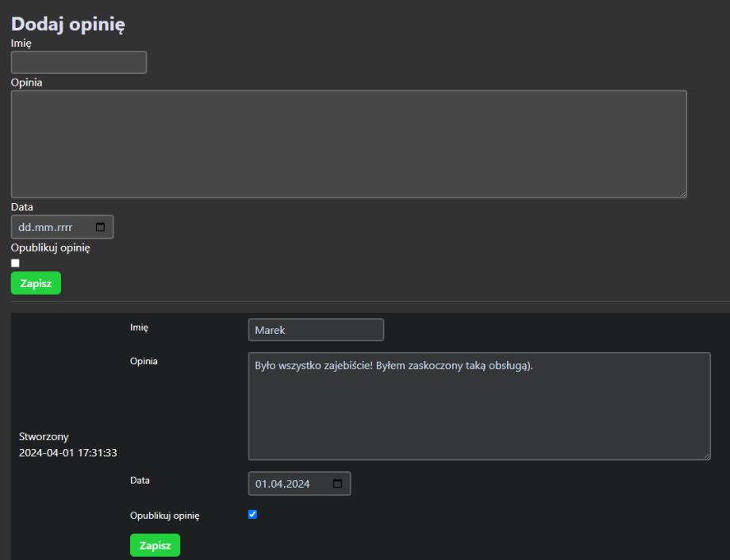This screenshot has width=730, height=560.
Task: Focus the empty Opinia text area
Action: 348,144
